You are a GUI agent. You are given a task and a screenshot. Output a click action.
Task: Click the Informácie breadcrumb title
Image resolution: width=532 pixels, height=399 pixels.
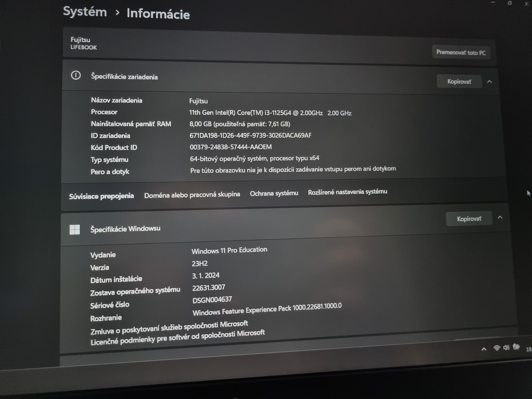(x=158, y=14)
